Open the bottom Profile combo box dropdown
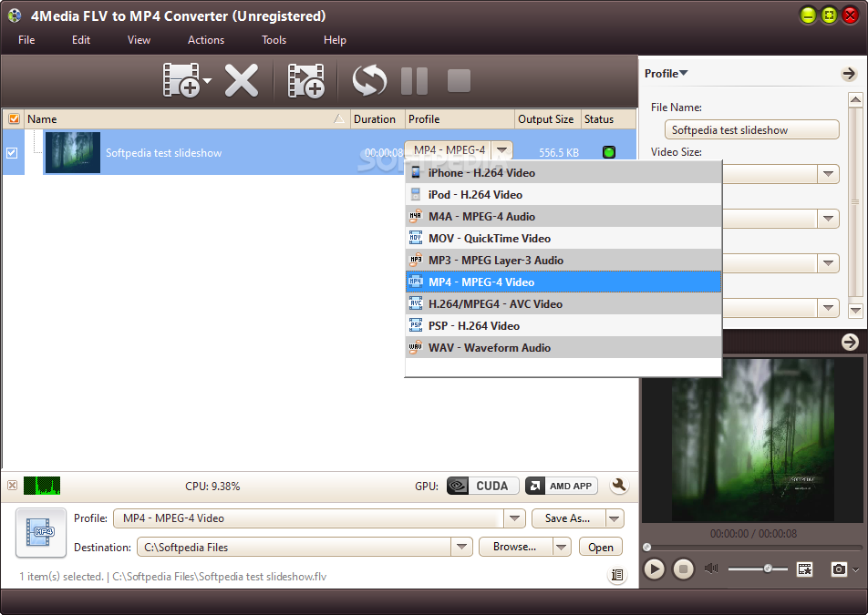This screenshot has width=868, height=615. tap(514, 518)
